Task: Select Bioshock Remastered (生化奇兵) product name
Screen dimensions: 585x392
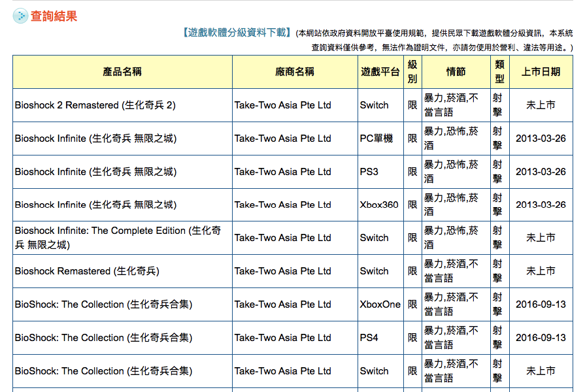Action: [87, 271]
